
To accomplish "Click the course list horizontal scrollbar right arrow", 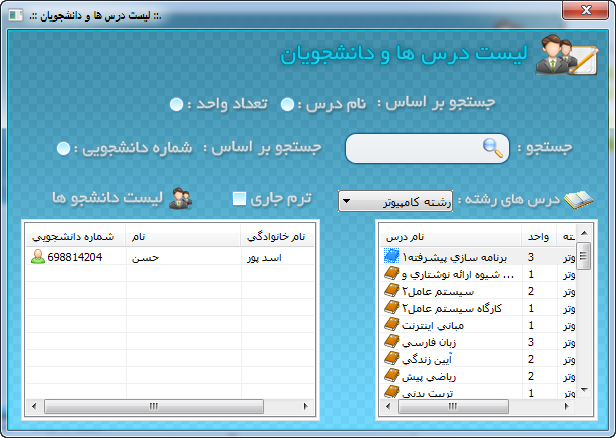I will pos(566,407).
